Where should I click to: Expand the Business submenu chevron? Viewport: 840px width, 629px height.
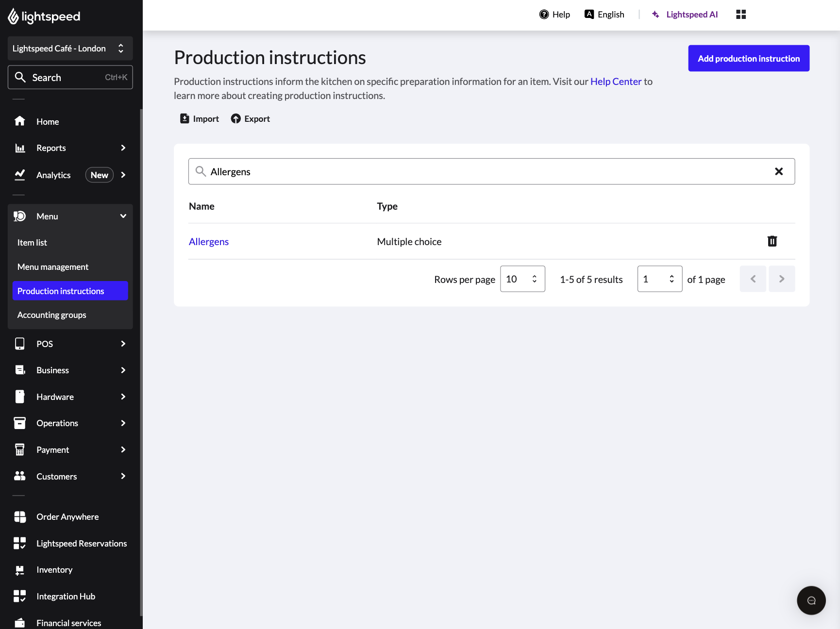123,370
